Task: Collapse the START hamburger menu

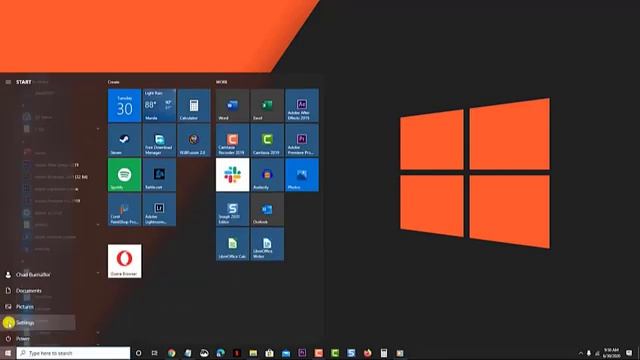Action: coord(8,82)
